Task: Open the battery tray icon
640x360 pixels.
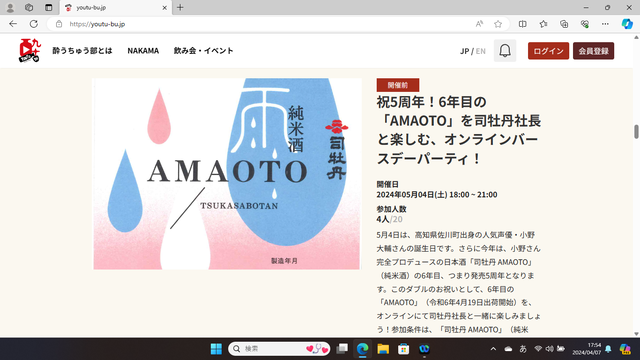Action: 561,349
